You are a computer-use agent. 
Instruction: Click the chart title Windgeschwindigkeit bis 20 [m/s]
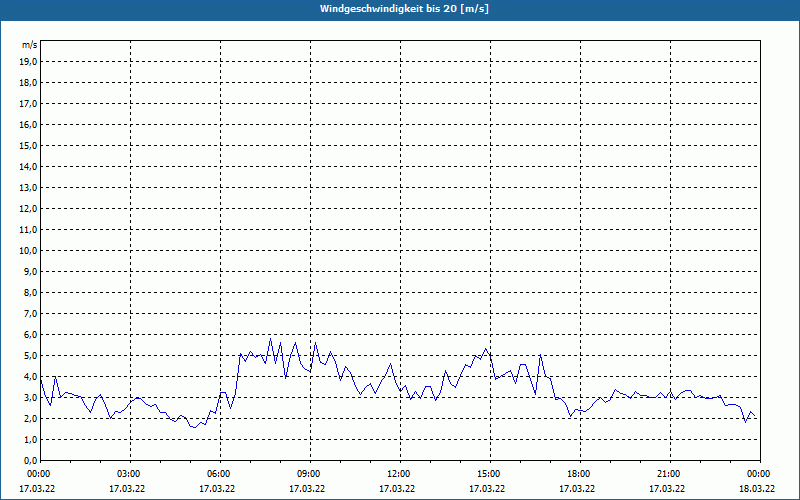coord(404,9)
